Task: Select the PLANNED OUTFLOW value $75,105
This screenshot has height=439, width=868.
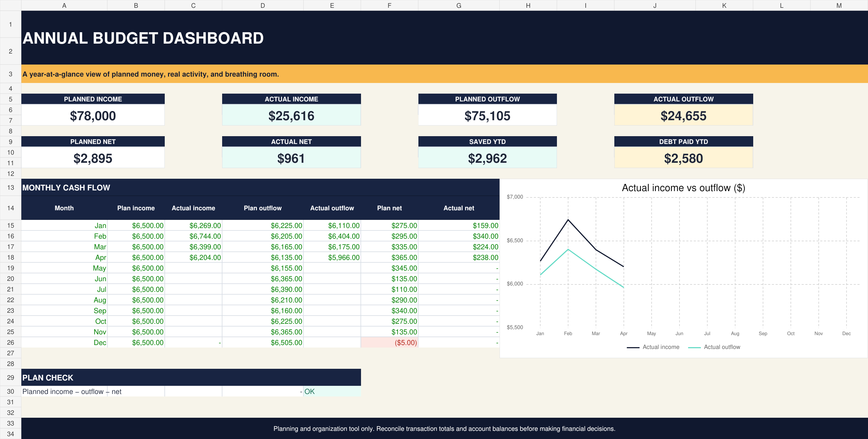Action: coord(487,115)
